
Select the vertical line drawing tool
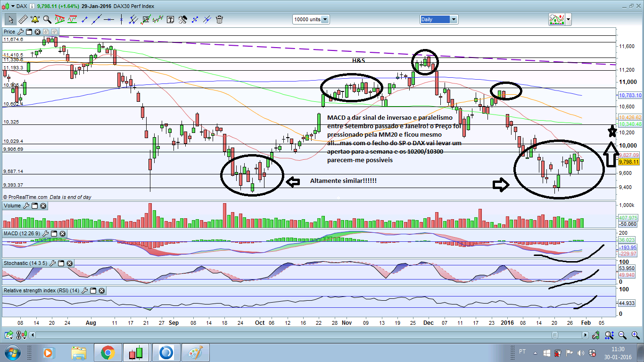point(121,19)
